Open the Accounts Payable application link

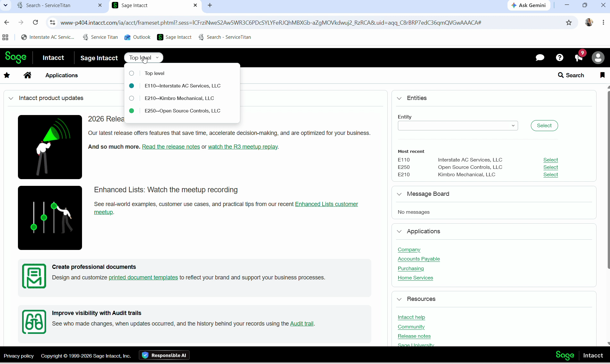point(418,259)
